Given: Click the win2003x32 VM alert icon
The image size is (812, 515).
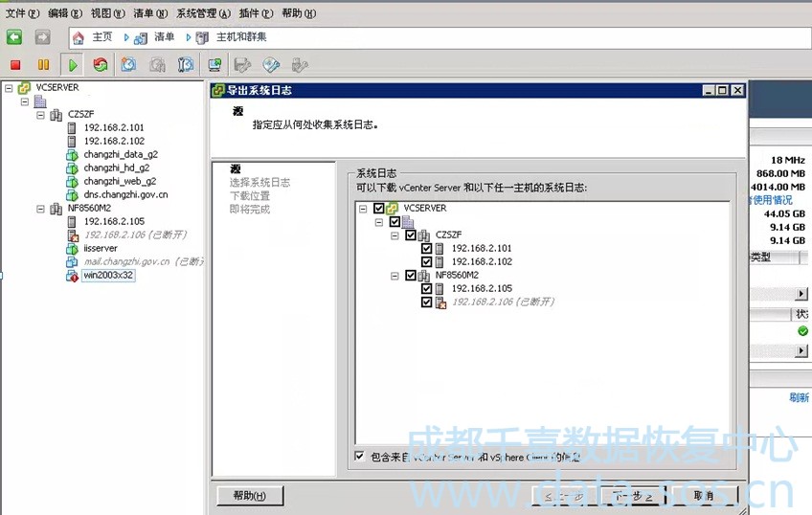Looking at the screenshot, I should pos(72,276).
